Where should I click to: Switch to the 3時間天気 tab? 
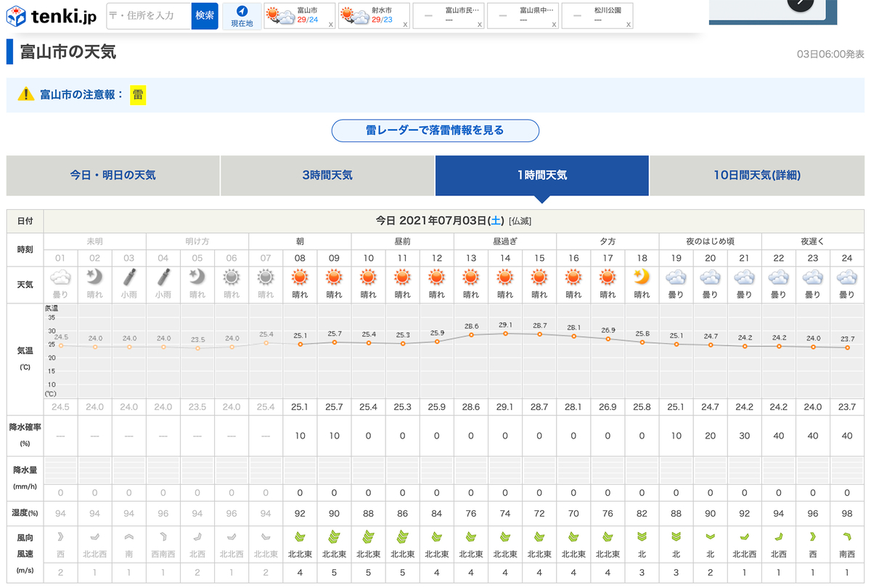[x=327, y=175]
